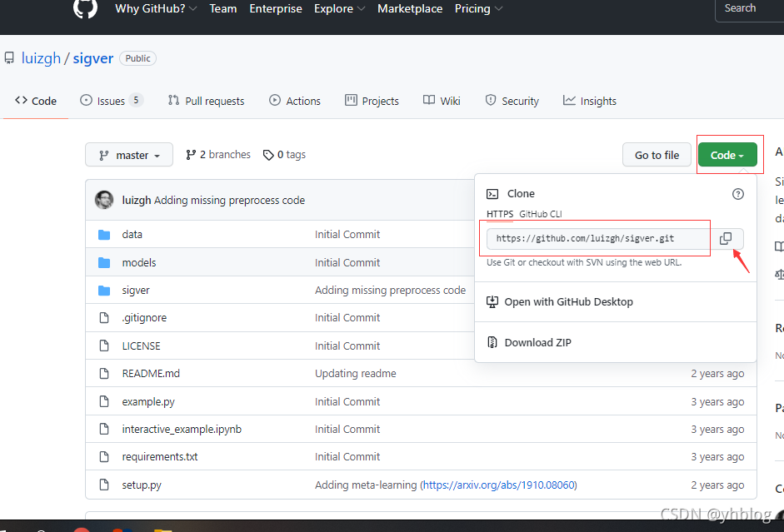This screenshot has height=532, width=784.
Task: Choose Open with GitHub Desktop
Action: click(x=568, y=301)
